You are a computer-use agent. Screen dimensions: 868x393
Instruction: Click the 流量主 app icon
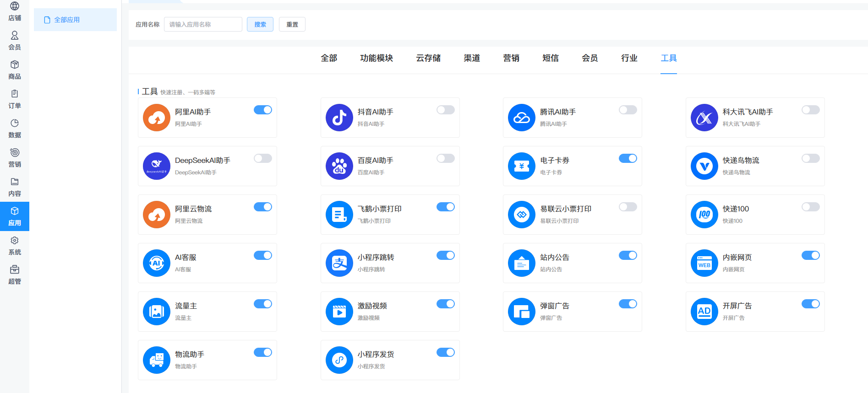coord(157,312)
